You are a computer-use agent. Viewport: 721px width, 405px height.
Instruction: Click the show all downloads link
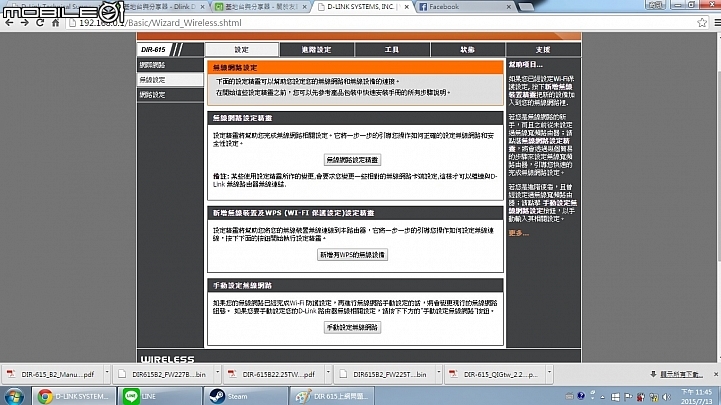[x=681, y=375]
